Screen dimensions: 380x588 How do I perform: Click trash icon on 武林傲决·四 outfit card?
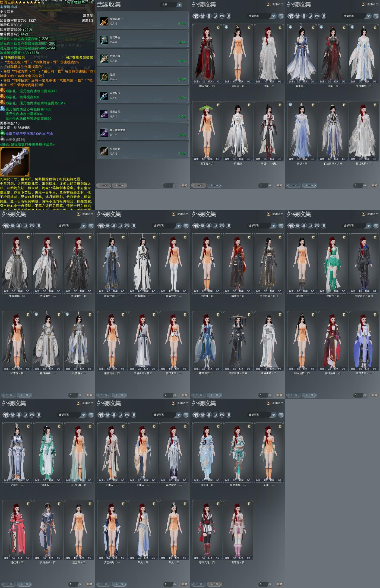[x=59, y=504]
